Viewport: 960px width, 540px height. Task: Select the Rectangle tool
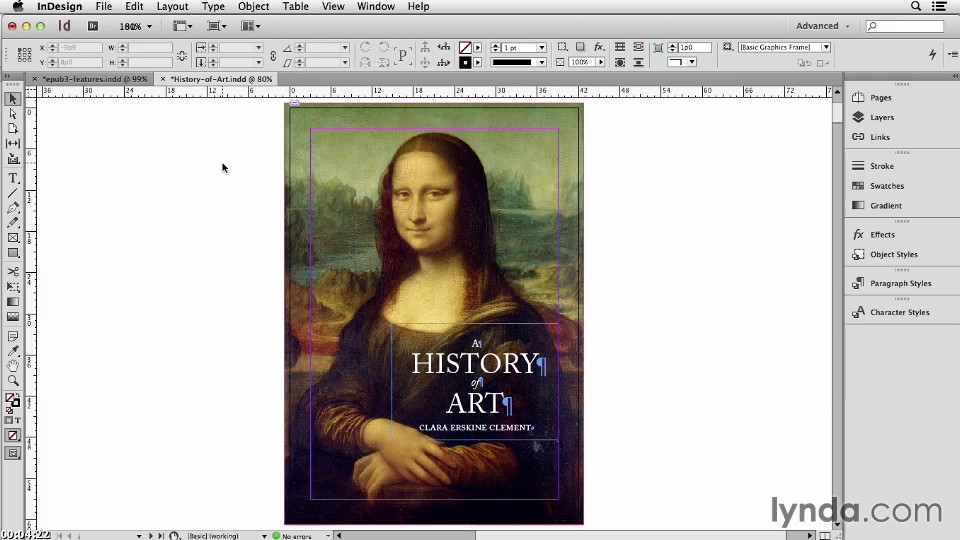pos(13,253)
